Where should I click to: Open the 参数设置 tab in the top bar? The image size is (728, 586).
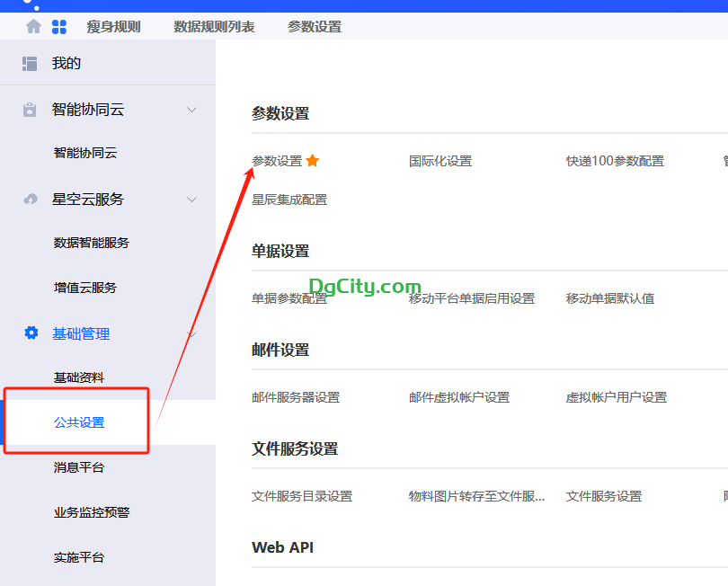pos(315,27)
